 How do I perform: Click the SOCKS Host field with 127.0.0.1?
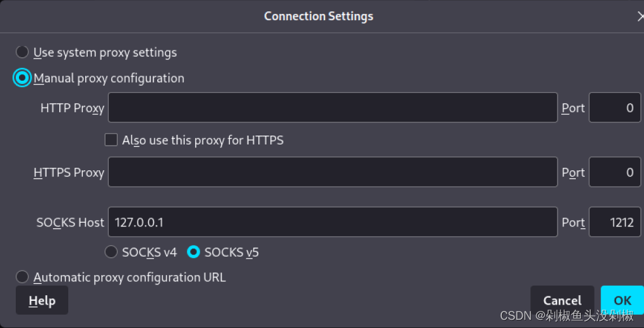click(333, 221)
